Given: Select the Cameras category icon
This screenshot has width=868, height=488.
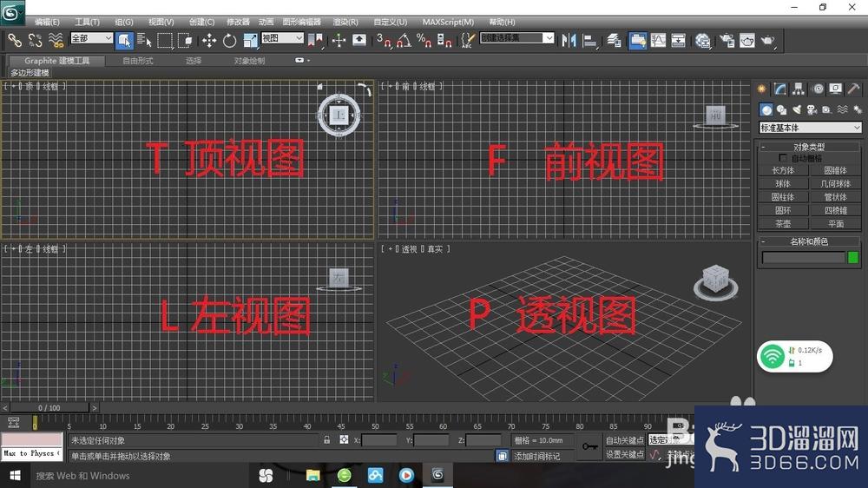Looking at the screenshot, I should click(x=812, y=109).
